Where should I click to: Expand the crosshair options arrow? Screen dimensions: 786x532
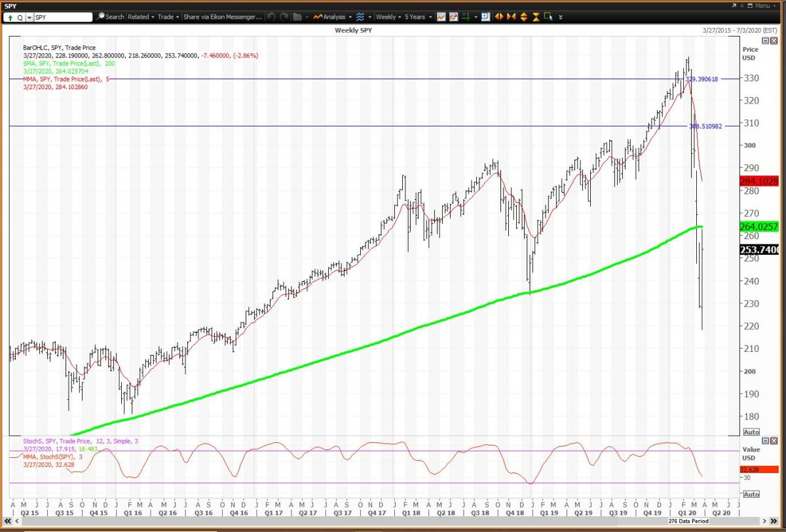pos(476,17)
